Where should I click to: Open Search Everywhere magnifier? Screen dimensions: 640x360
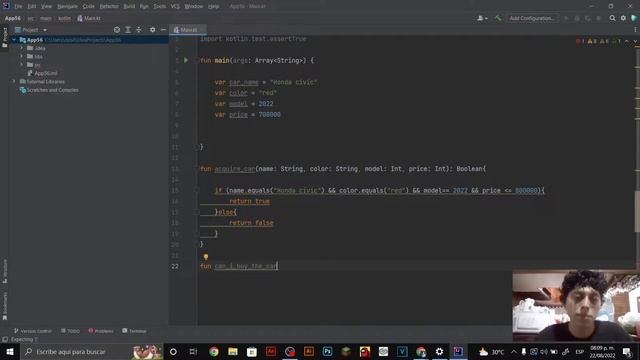(612, 18)
